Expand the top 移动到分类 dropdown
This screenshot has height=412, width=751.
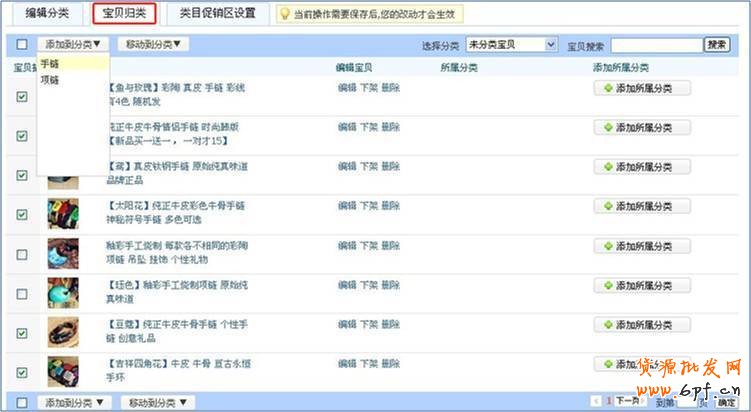pyautogui.click(x=153, y=44)
